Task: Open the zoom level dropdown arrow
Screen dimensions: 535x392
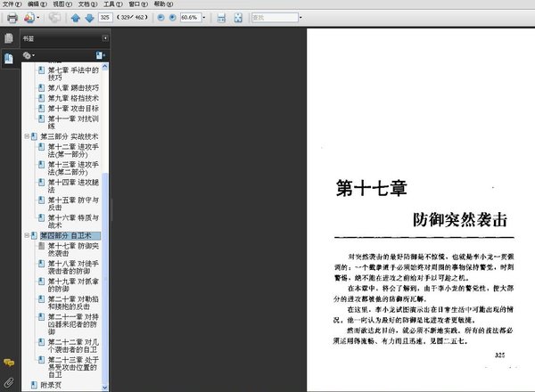Action: (204, 18)
